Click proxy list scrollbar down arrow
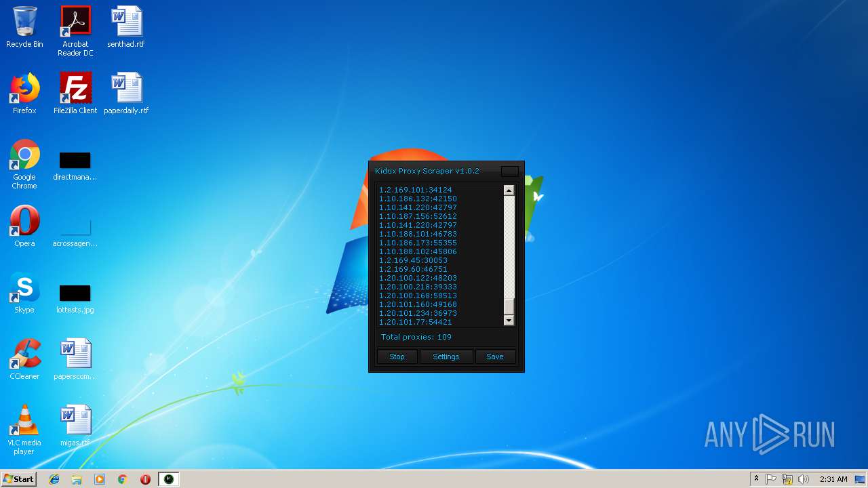The image size is (868, 488). pos(509,321)
